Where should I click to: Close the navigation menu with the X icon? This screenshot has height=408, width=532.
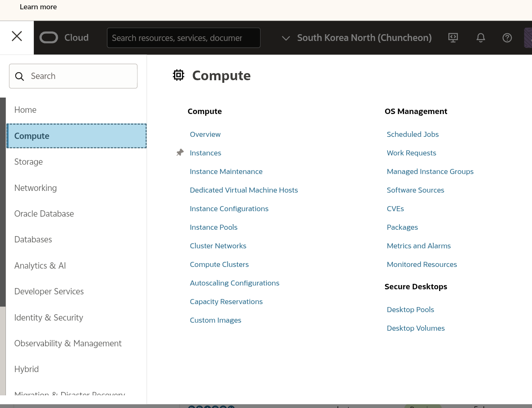click(x=17, y=36)
